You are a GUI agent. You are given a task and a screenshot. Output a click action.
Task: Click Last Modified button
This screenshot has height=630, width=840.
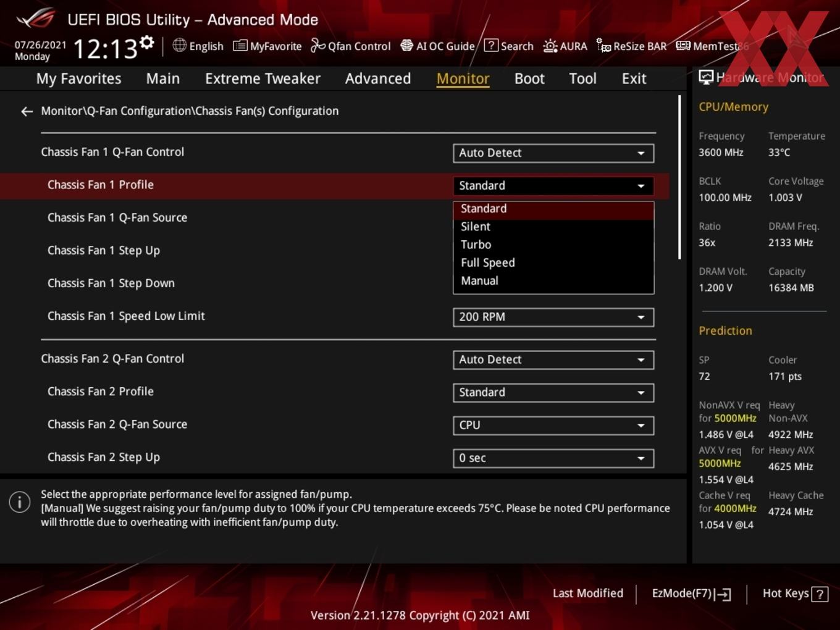click(588, 594)
